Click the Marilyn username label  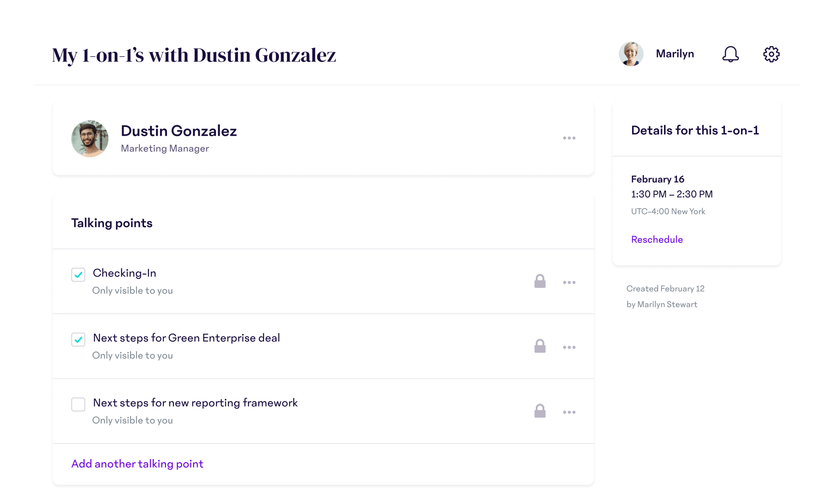pos(674,54)
